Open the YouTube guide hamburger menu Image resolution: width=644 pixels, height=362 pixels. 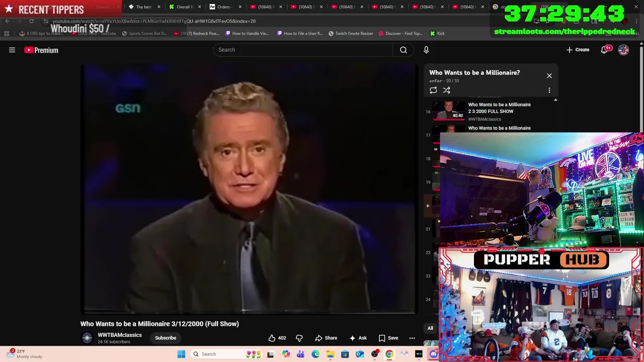tap(12, 50)
